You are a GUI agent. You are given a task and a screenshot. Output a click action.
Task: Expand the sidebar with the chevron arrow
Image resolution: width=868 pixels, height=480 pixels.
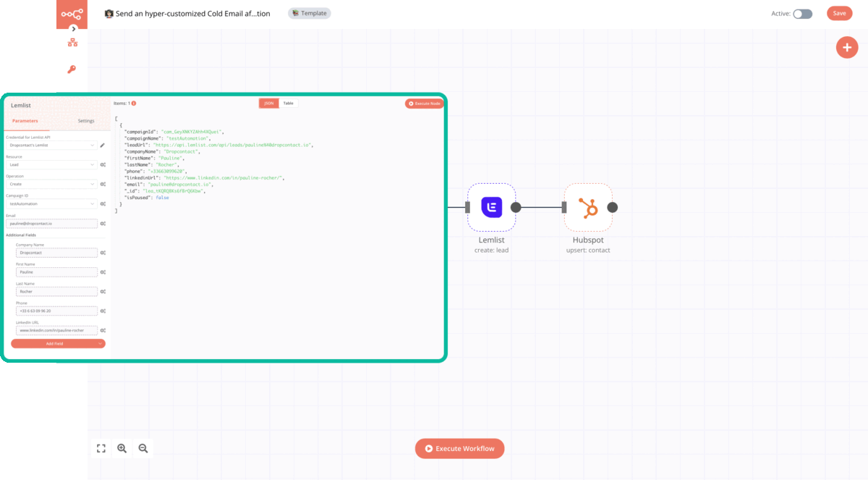[73, 29]
